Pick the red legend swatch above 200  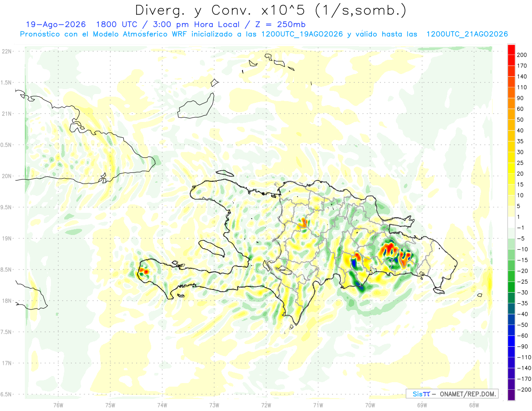[x=511, y=50]
